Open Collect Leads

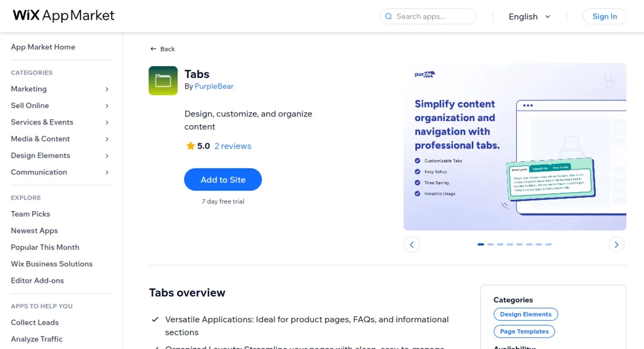pyautogui.click(x=34, y=322)
